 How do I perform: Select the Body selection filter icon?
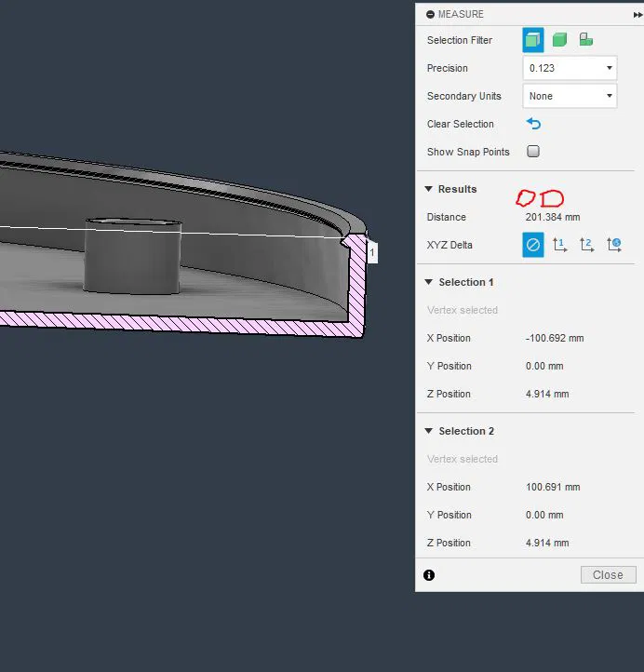pyautogui.click(x=559, y=40)
